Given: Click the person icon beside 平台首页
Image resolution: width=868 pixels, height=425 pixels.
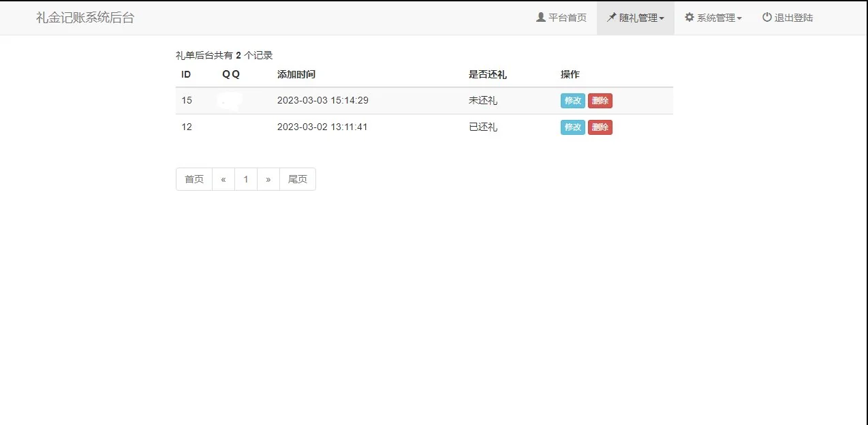Looking at the screenshot, I should (540, 18).
